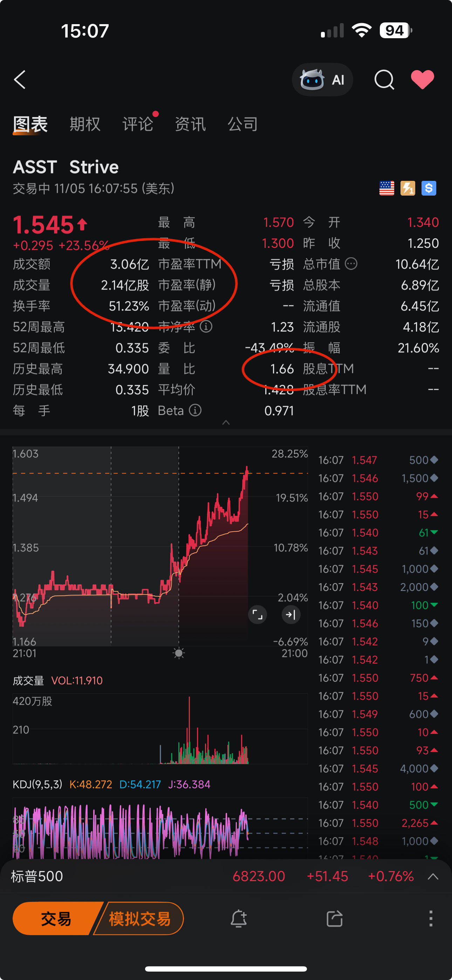Tap the 总市值 more-info circle icon

[351, 264]
